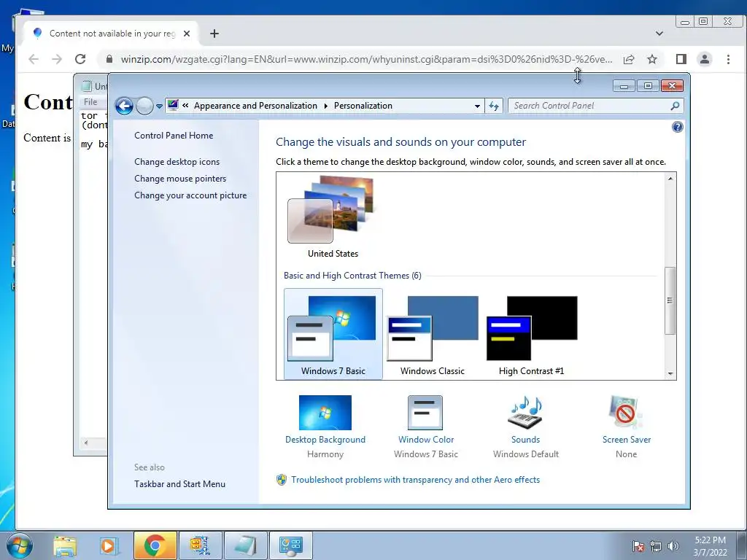Open Change your account picture link

(x=190, y=195)
